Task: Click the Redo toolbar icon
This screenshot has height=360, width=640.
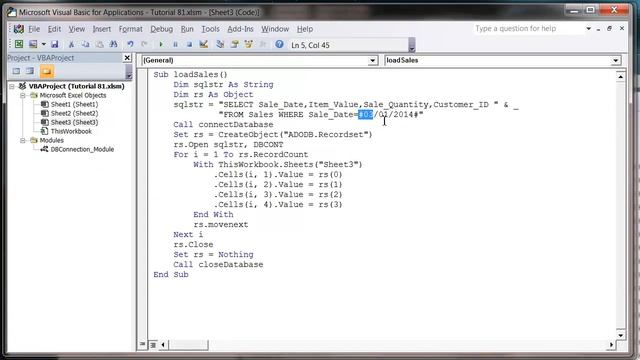Action: pos(144,44)
